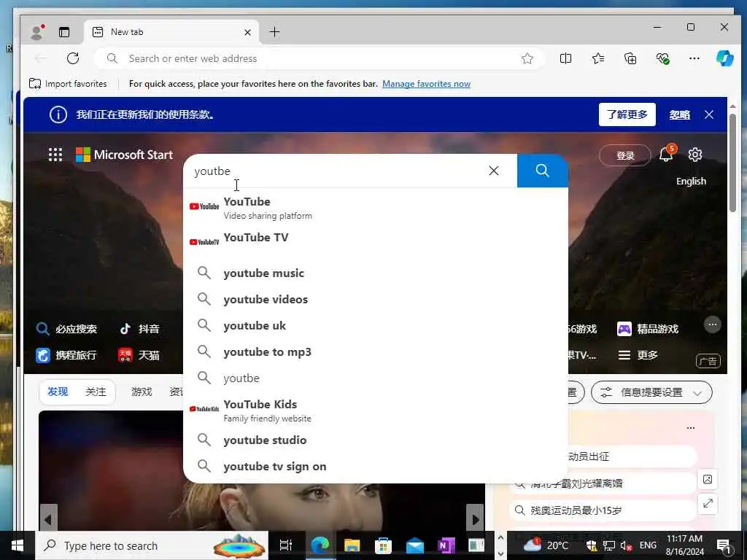This screenshot has height=560, width=747.
Task: Open 携程旅行 quick link
Action: (66, 355)
